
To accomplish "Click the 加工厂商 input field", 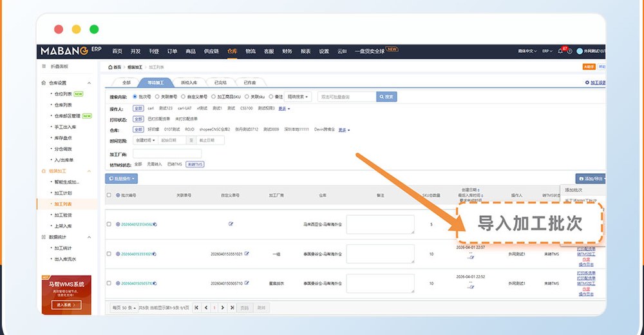I will (x=167, y=154).
